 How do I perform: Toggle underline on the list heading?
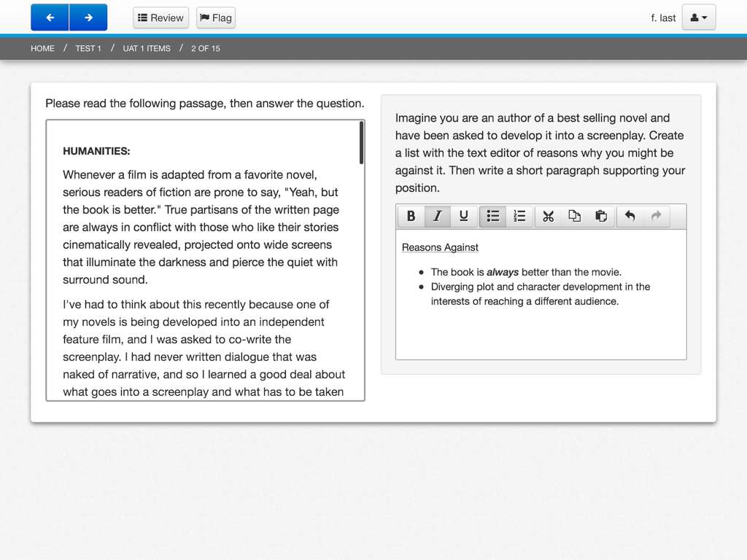pos(464,216)
